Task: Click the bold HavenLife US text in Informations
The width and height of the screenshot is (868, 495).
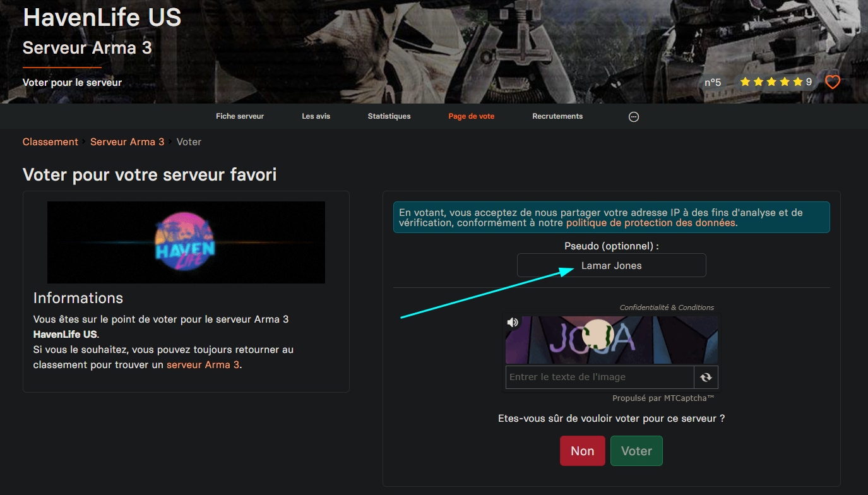Action: click(x=66, y=335)
